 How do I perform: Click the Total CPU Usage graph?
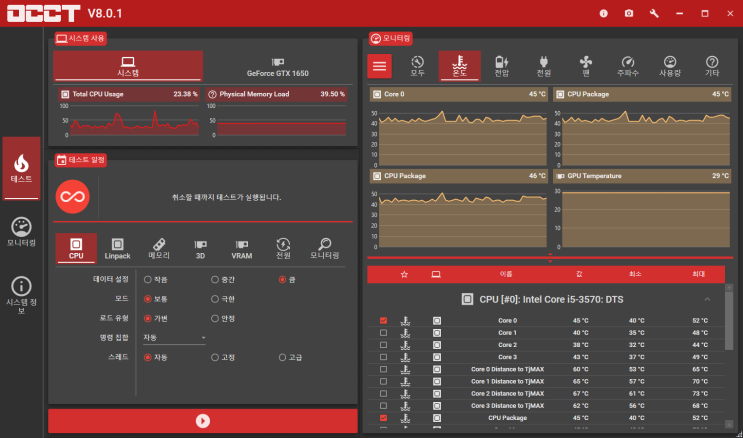(135, 119)
